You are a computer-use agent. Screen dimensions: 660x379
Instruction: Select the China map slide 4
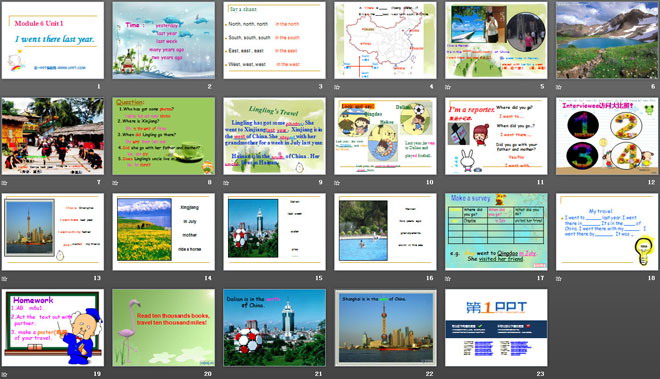coord(385,40)
